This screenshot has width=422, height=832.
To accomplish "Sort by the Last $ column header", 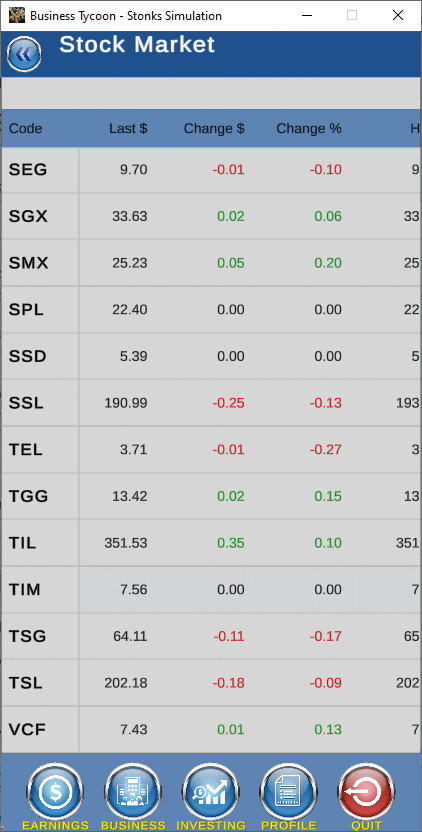I will coord(128,128).
